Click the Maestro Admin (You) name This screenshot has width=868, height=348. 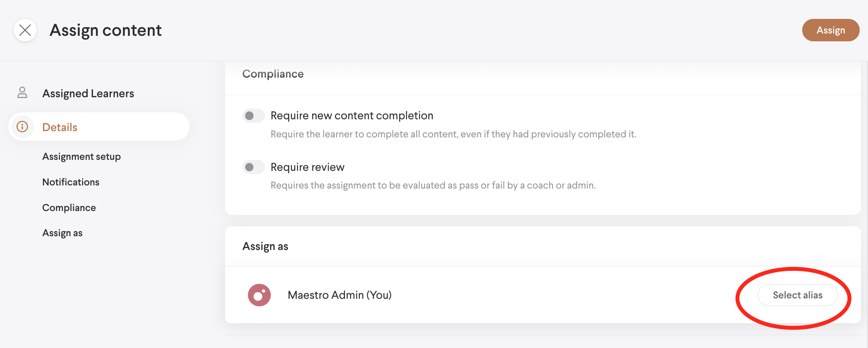339,295
